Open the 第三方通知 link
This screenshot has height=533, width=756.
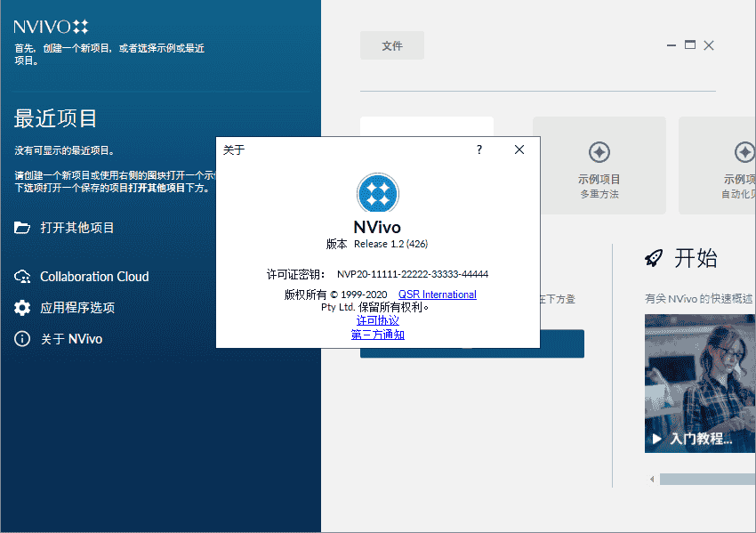pyautogui.click(x=377, y=335)
